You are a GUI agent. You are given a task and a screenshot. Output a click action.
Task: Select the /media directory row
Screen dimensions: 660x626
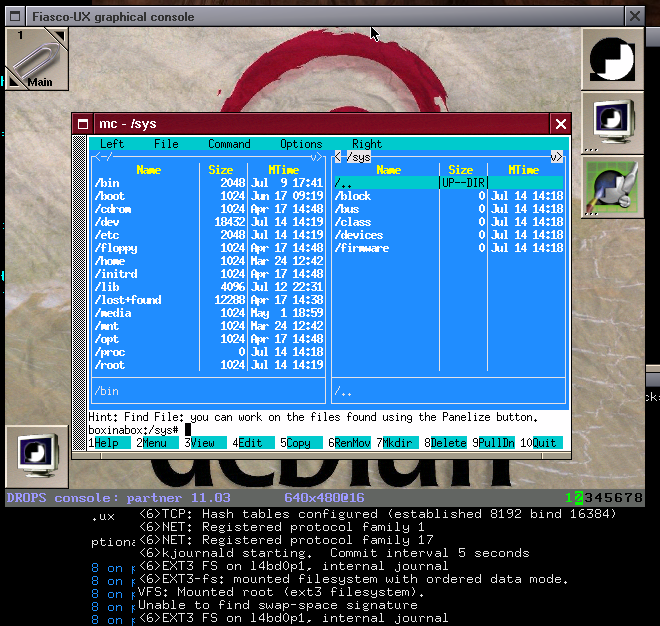coord(208,313)
